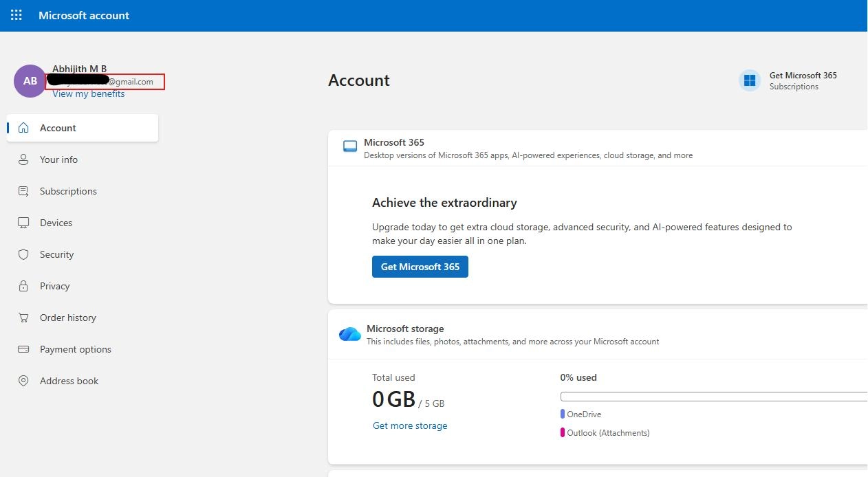Viewport: 868px width, 477px height.
Task: Click the 'Achieve the extraordinary' heading
Action: coord(444,203)
